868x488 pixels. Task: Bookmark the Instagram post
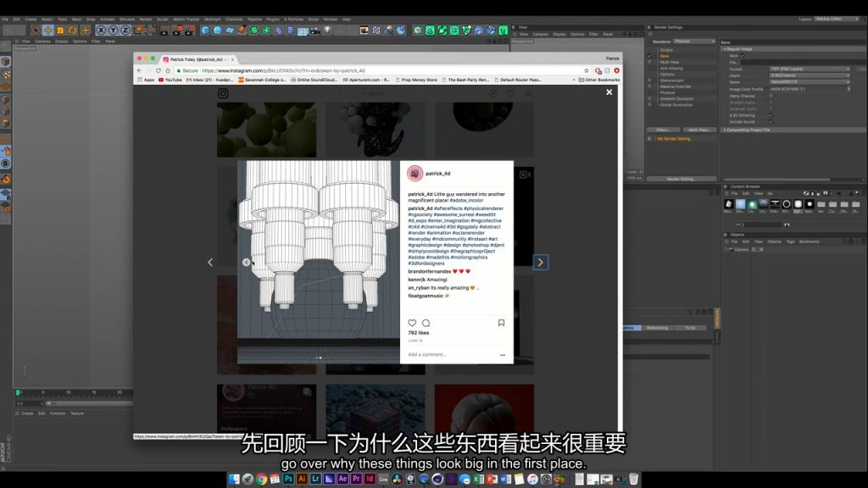point(501,323)
